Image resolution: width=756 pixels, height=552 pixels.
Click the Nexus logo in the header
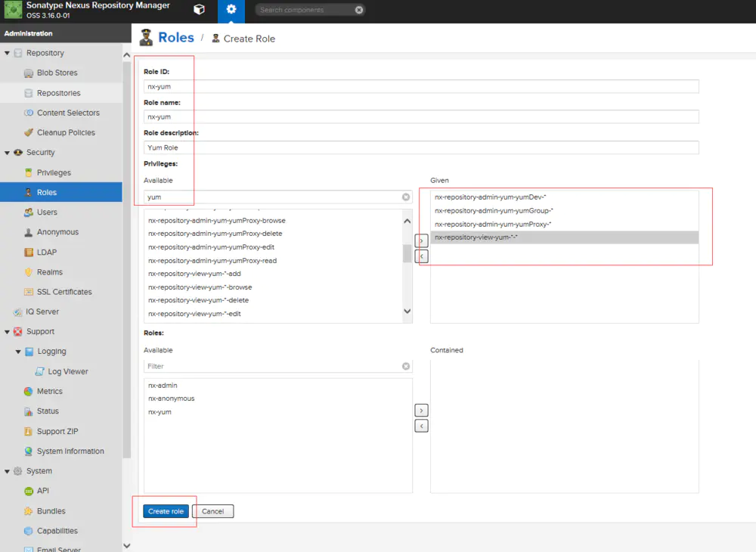tap(13, 10)
